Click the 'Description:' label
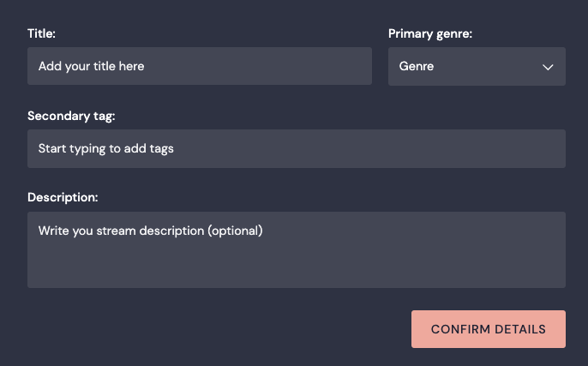 pyautogui.click(x=63, y=198)
